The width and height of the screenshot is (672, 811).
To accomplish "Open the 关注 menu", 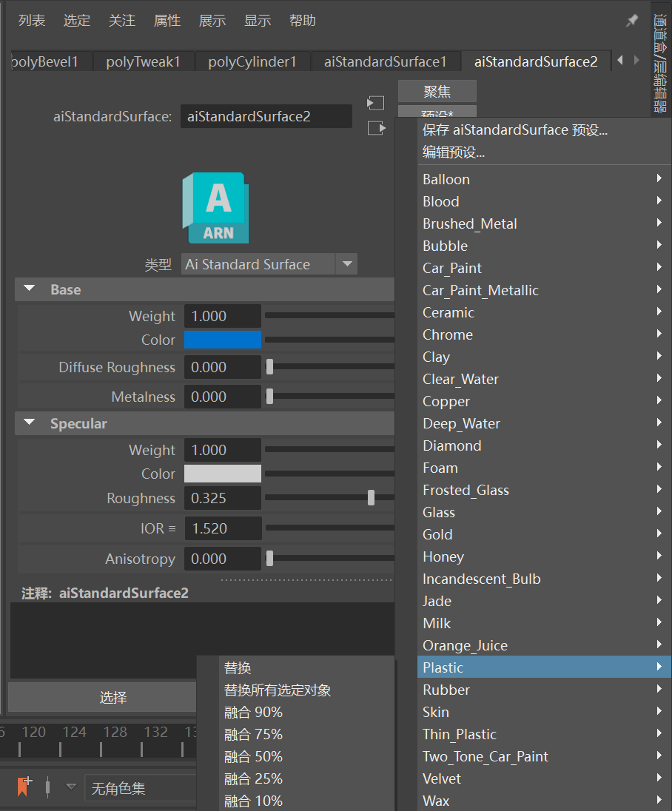I will [x=121, y=21].
